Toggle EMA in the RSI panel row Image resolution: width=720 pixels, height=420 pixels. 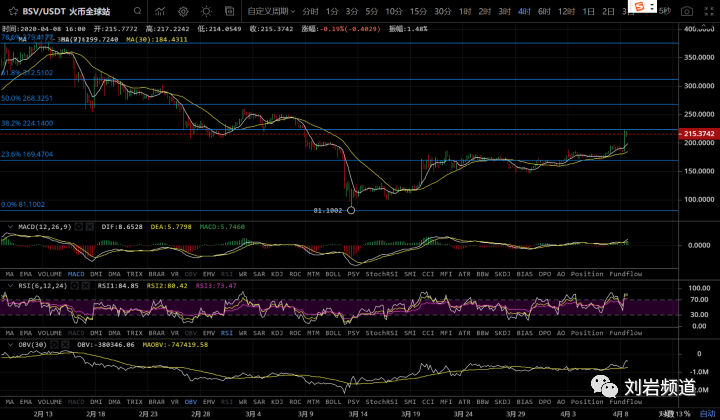[26, 333]
